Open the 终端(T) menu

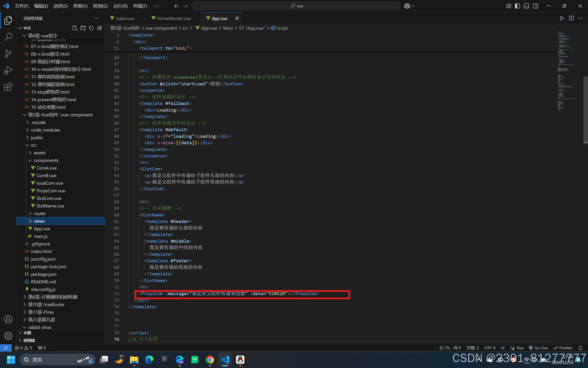point(140,6)
